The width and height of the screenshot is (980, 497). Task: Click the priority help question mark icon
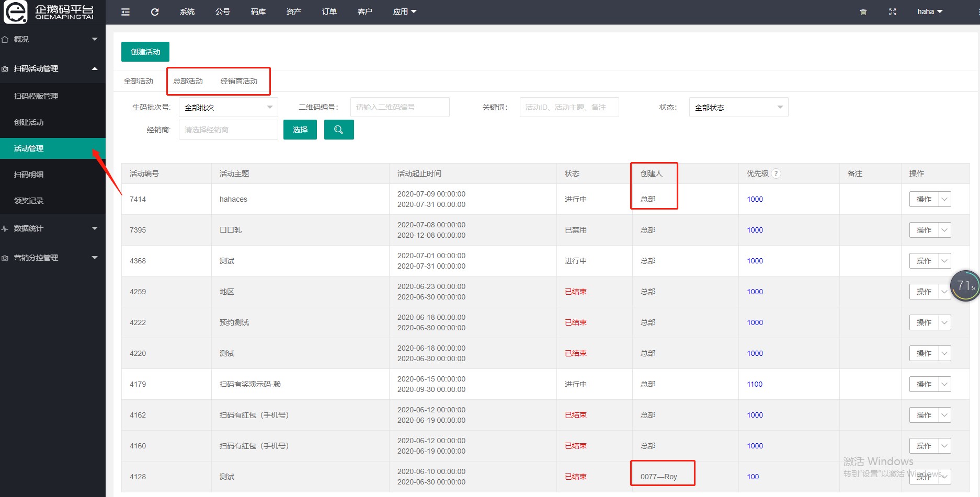coord(776,174)
